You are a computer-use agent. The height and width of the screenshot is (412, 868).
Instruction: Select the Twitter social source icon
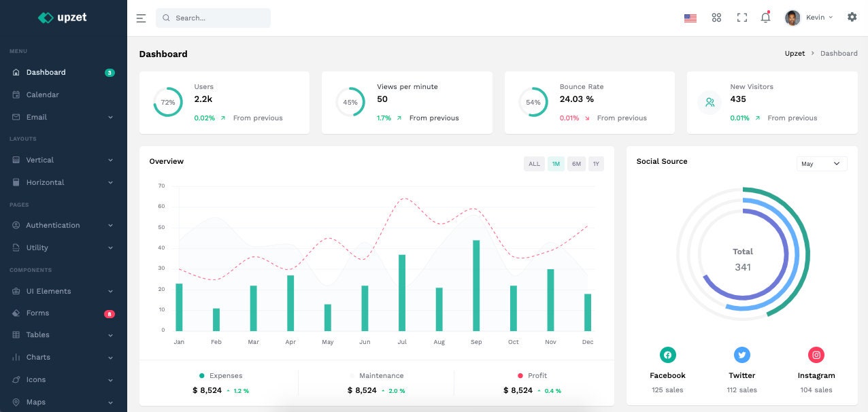pyautogui.click(x=741, y=354)
